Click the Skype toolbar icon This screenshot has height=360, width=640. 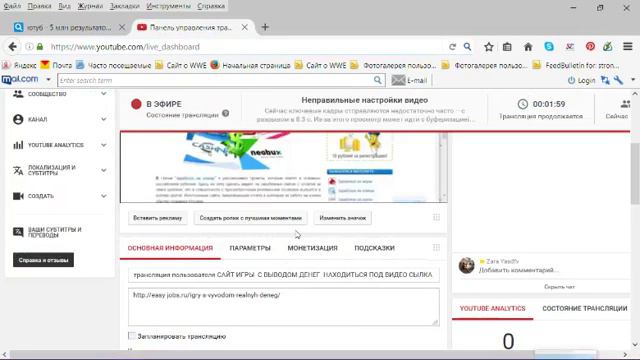pos(549,47)
